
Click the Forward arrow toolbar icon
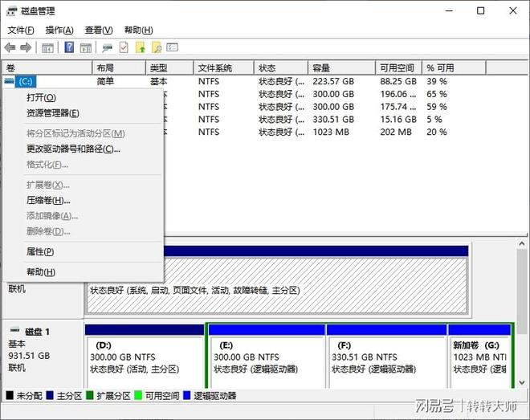(x=26, y=47)
